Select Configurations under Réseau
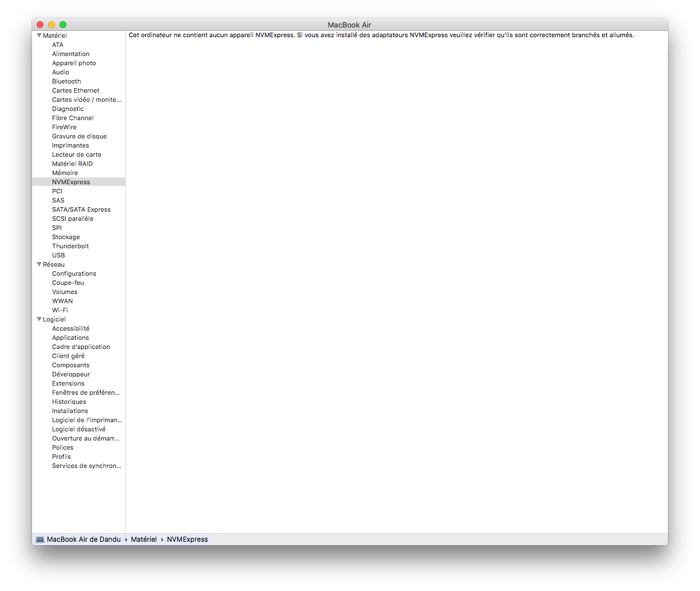The width and height of the screenshot is (700, 591). pos(74,273)
